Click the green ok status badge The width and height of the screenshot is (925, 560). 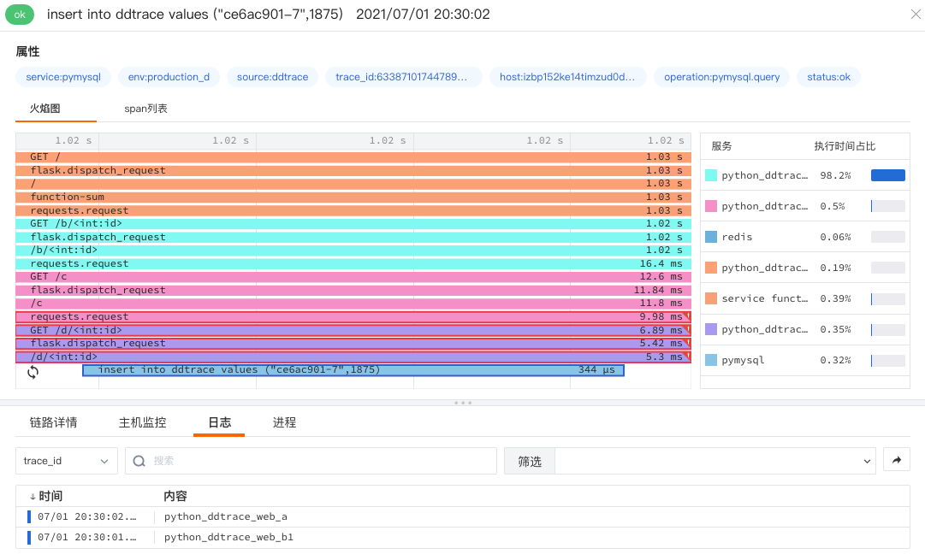[x=20, y=15]
